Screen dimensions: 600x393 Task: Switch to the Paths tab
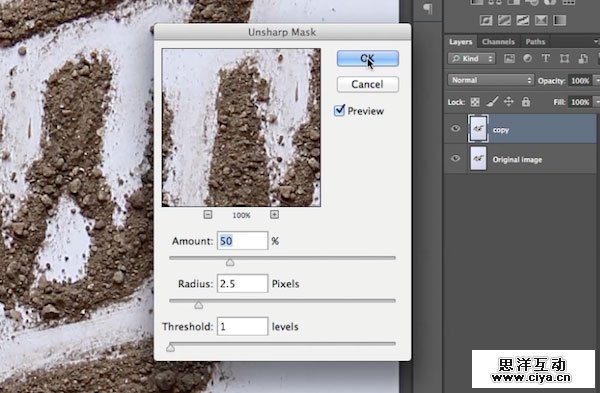click(x=535, y=42)
